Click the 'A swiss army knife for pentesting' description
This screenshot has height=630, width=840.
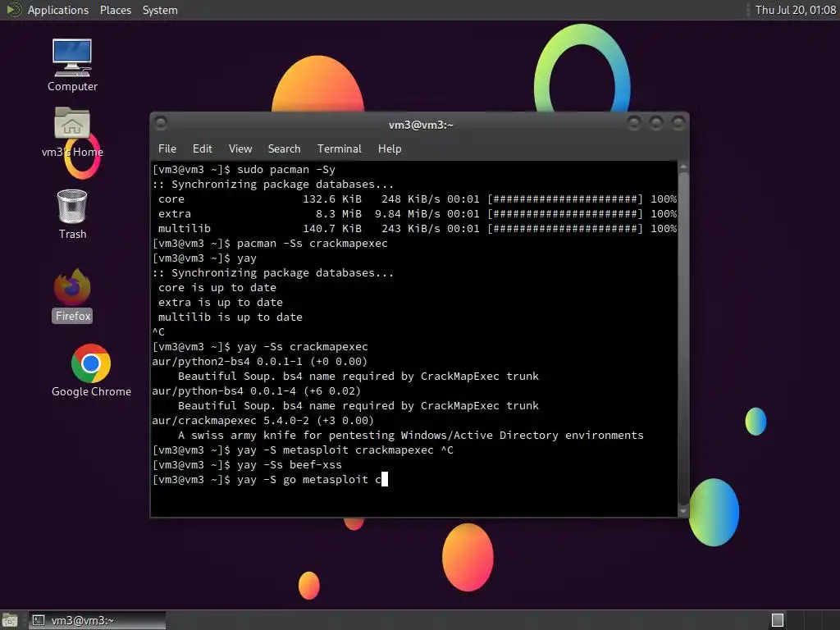pos(410,436)
